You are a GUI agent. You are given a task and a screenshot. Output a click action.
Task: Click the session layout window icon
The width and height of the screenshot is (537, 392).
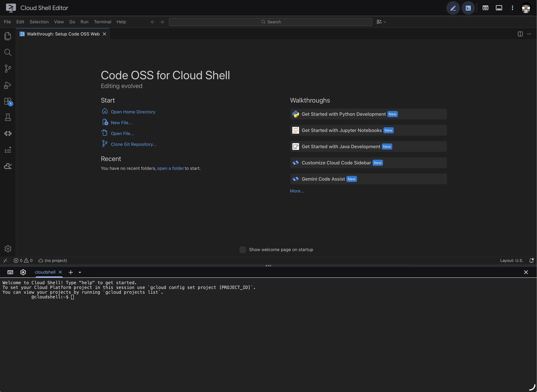pos(499,8)
